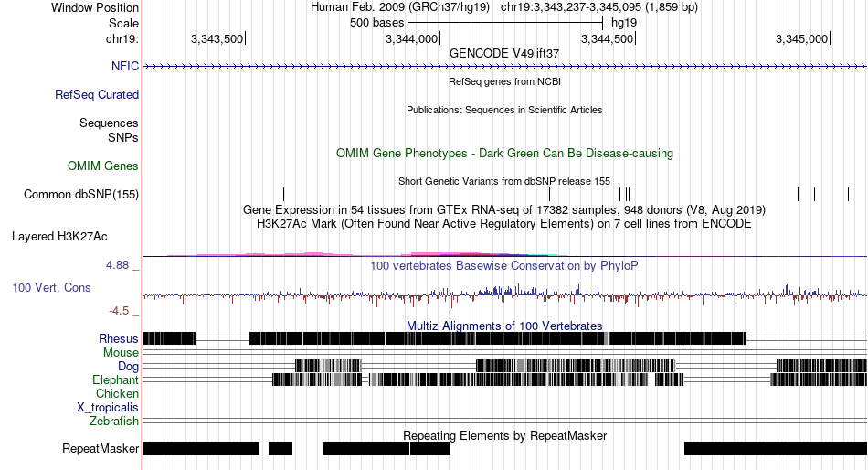Click the PhyloP conservation signal graph

(x=505, y=294)
